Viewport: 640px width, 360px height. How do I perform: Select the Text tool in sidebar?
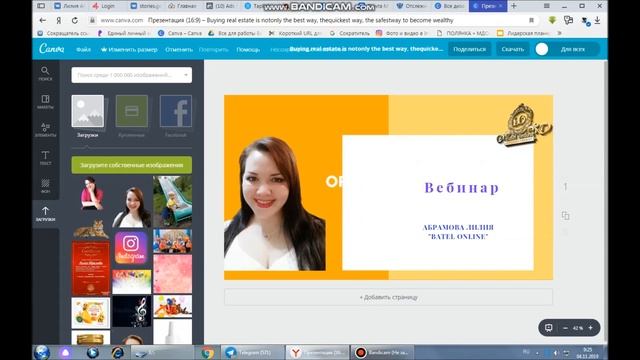[x=45, y=158]
